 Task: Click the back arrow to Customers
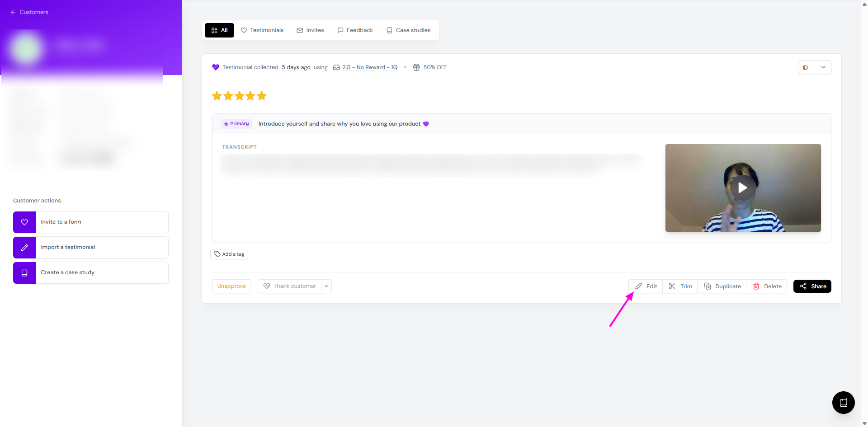[x=13, y=12]
